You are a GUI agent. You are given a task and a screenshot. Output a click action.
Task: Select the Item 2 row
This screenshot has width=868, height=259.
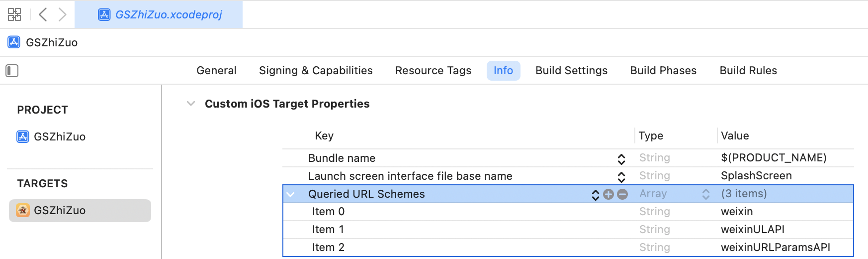pyautogui.click(x=568, y=248)
